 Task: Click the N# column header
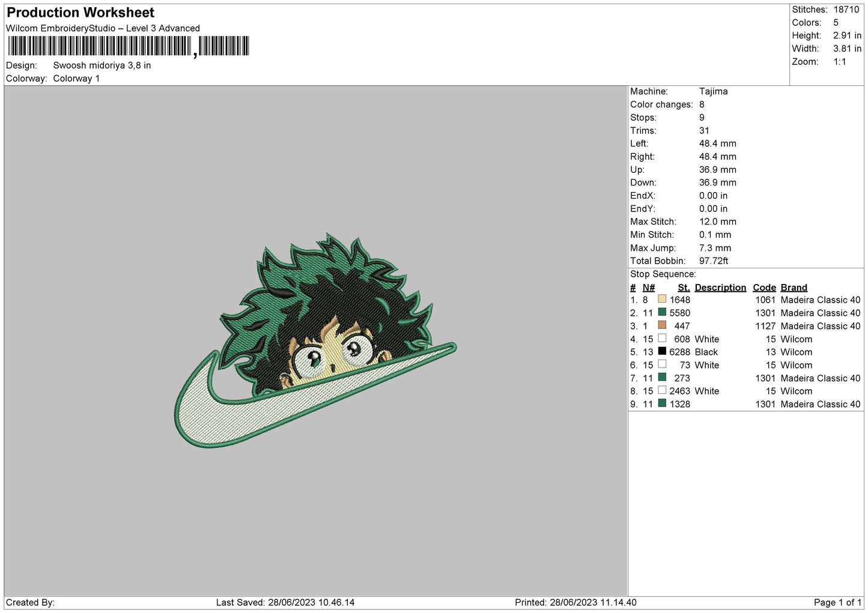[648, 288]
